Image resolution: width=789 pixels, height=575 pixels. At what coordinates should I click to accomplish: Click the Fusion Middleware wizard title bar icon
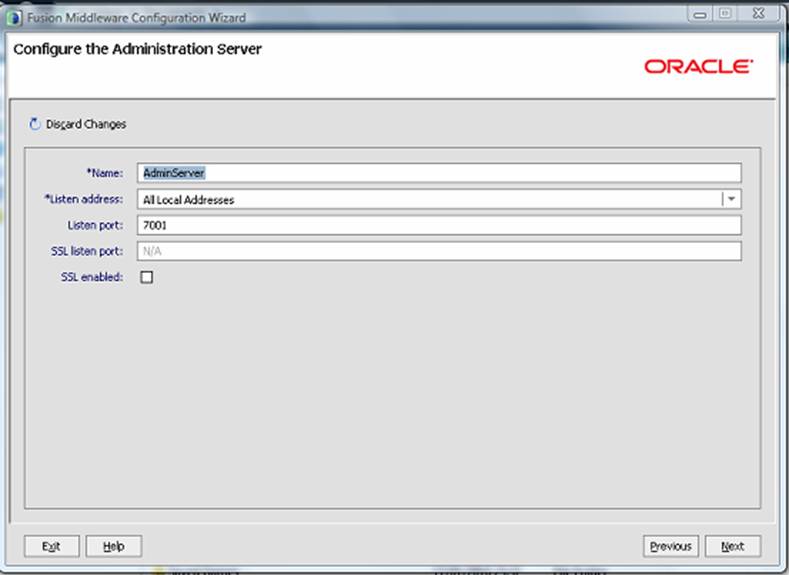14,18
